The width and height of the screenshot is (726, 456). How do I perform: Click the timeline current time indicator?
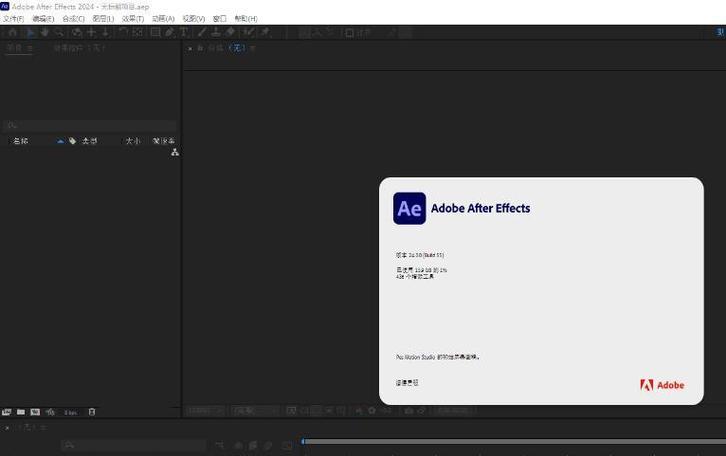[x=303, y=442]
